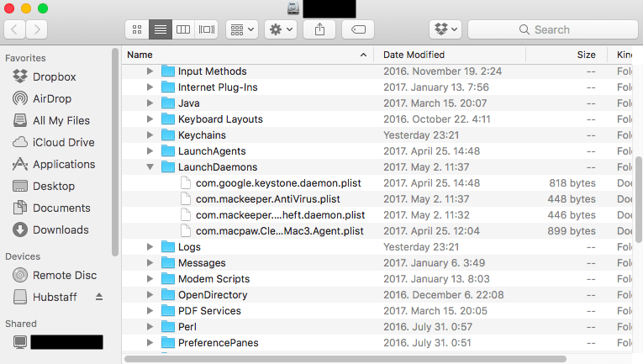
Task: Expand the PDF Services folder
Action: 150,311
